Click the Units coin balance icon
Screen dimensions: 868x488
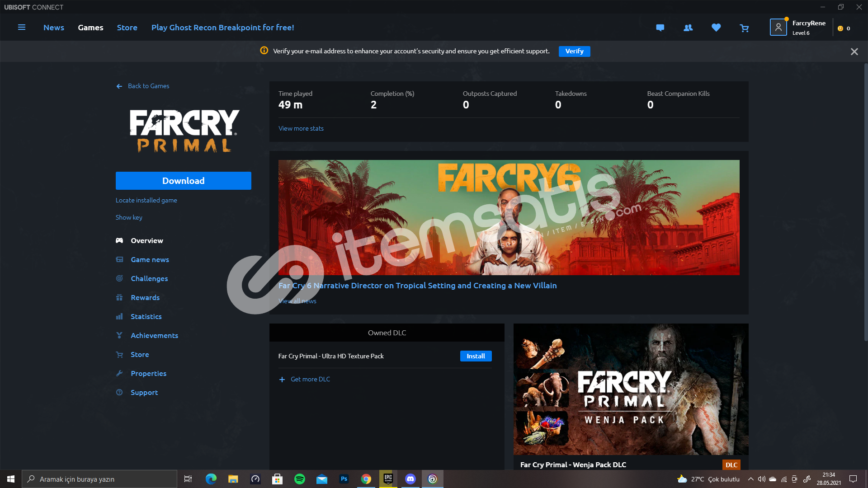tap(840, 28)
